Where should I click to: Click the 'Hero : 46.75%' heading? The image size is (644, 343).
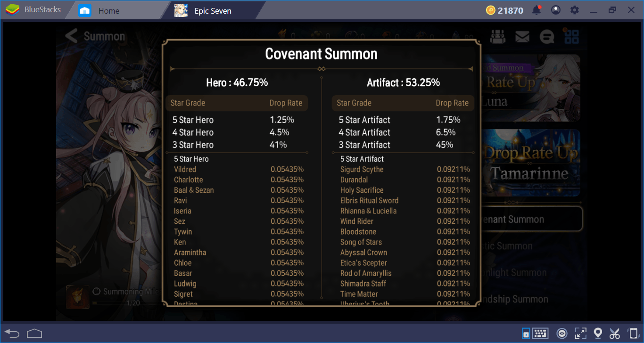pos(237,82)
